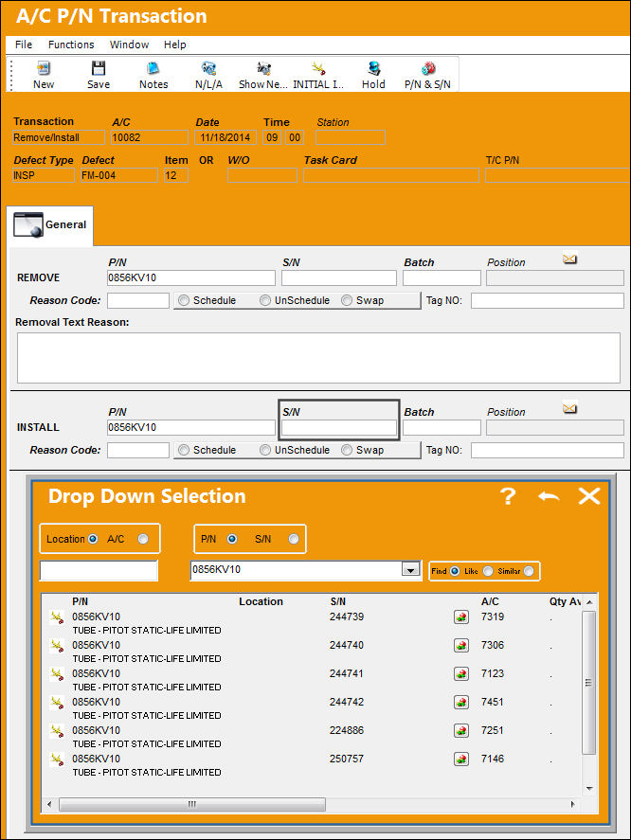Click the results list scroll down arrow

click(589, 788)
